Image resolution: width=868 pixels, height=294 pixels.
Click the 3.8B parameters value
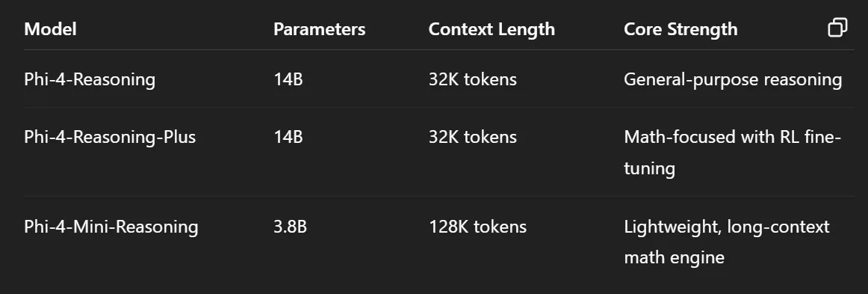coord(290,227)
